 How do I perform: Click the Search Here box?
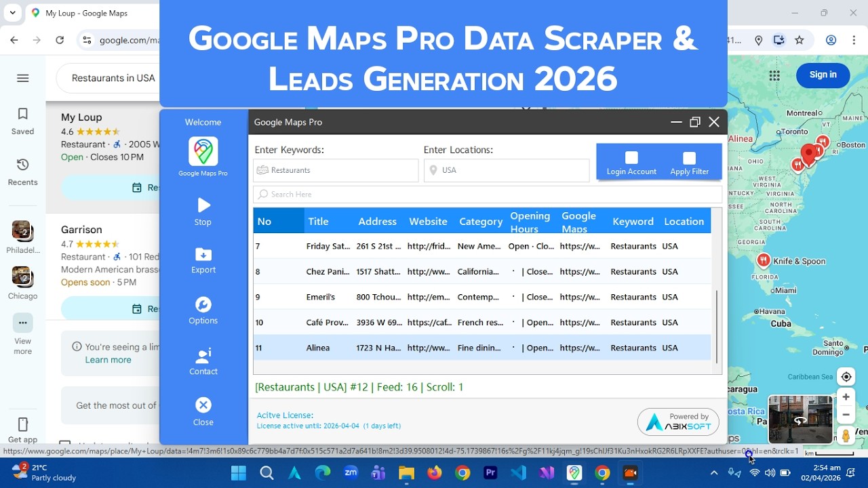[488, 195]
